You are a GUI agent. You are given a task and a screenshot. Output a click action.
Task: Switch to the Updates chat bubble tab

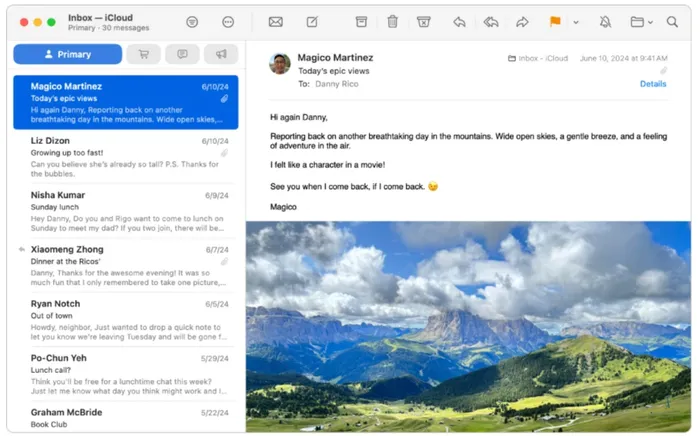(x=182, y=54)
